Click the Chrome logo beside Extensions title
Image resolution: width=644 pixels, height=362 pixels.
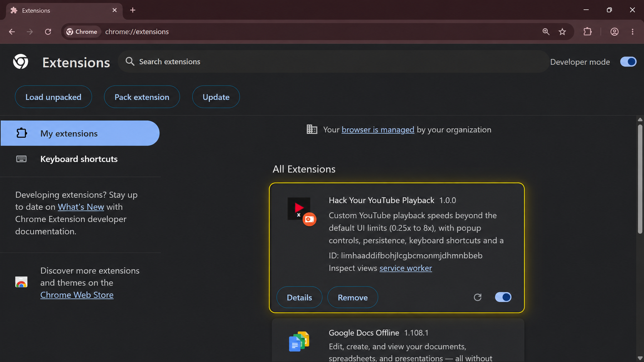tap(21, 62)
